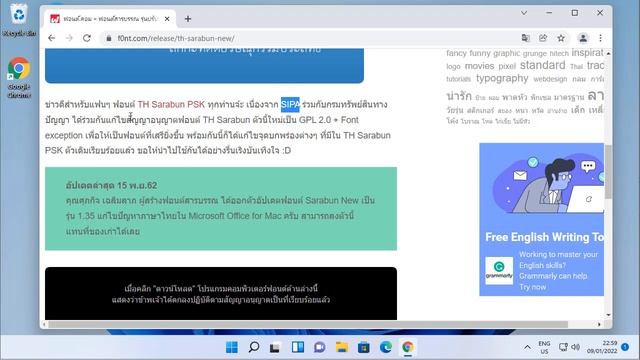
Task: Go back to the previous page
Action: point(51,38)
